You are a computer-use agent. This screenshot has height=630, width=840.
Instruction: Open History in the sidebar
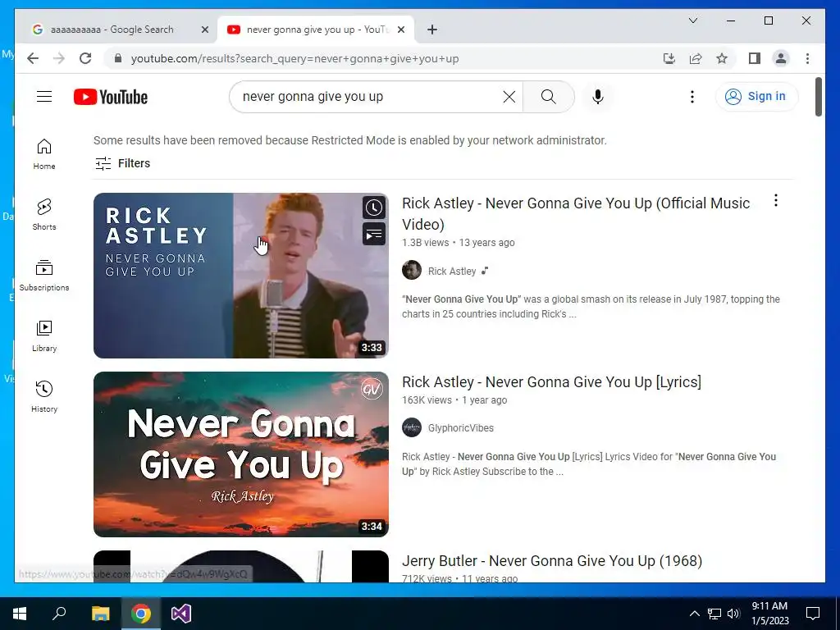point(44,396)
